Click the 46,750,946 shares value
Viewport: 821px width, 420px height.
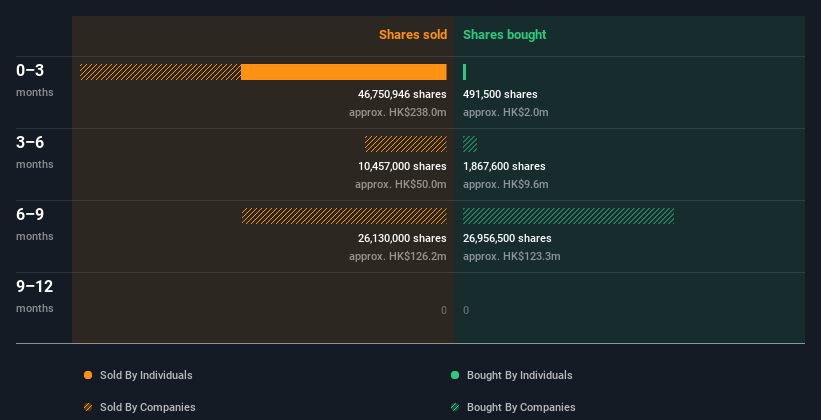pyautogui.click(x=402, y=94)
